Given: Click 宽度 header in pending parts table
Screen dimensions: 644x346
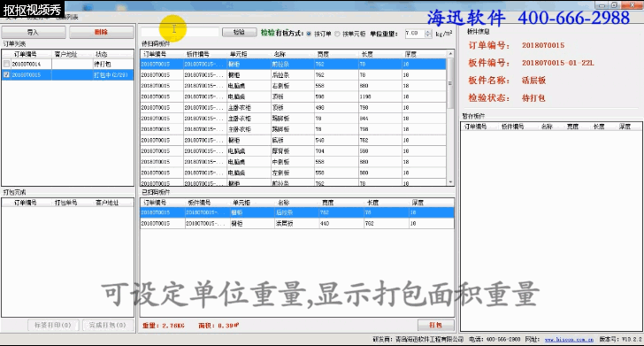Looking at the screenshot, I should [323, 54].
